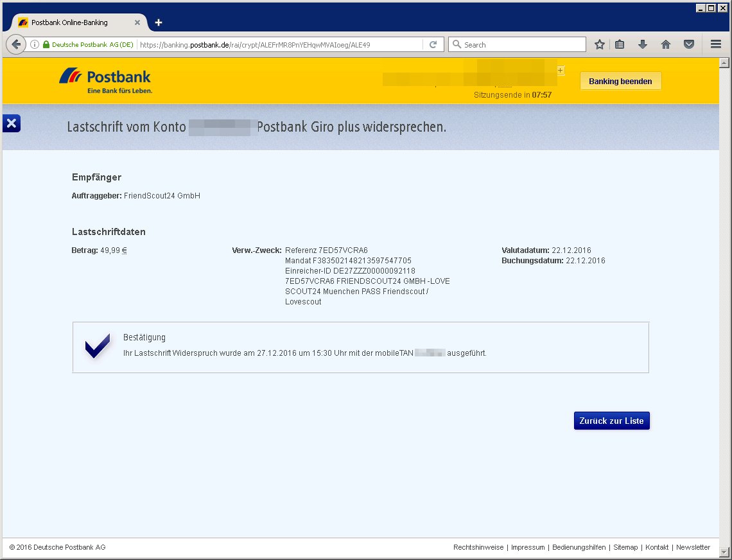Click the scrollbar up arrow
The image size is (732, 560).
pos(724,62)
